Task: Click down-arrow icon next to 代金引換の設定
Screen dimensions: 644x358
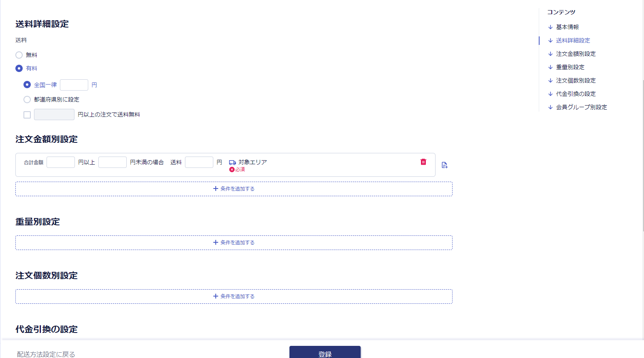Action: (x=550, y=94)
